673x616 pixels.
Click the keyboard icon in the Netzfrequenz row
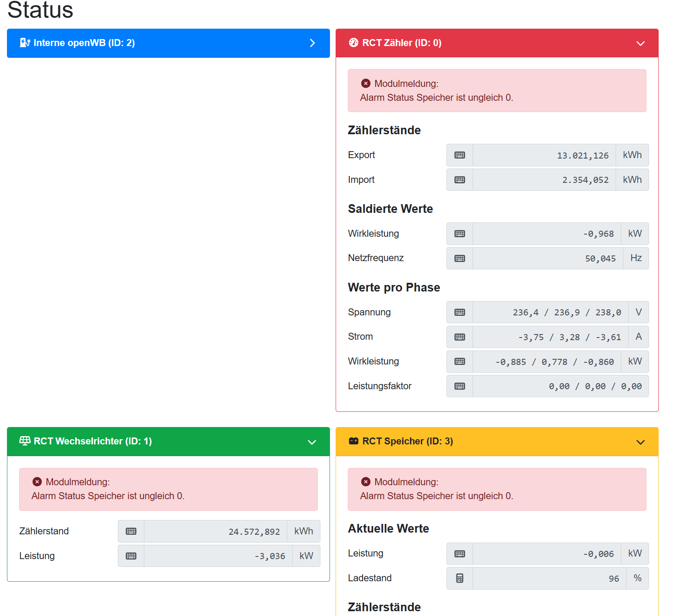click(x=460, y=258)
